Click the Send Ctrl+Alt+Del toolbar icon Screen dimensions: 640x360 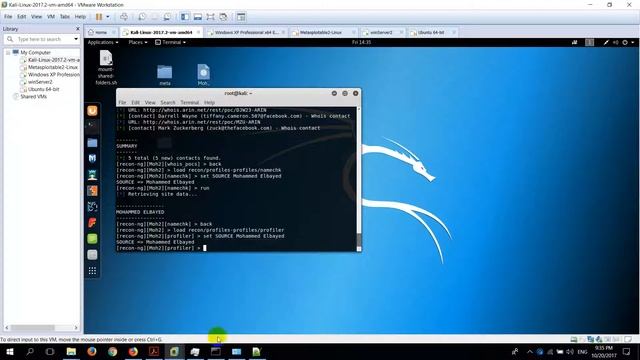pos(124,17)
